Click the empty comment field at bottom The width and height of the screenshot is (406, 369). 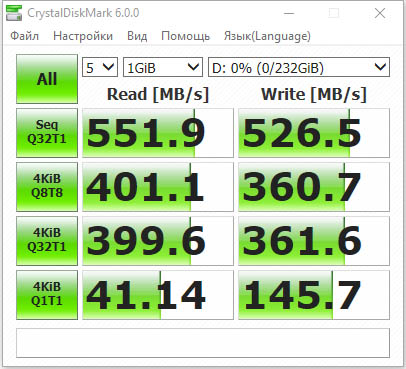pyautogui.click(x=203, y=343)
